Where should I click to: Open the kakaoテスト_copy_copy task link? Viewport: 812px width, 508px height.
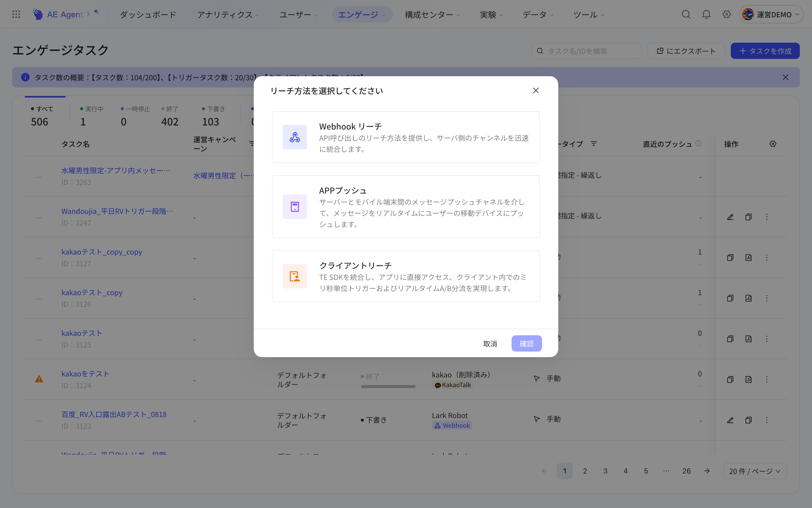tap(102, 252)
